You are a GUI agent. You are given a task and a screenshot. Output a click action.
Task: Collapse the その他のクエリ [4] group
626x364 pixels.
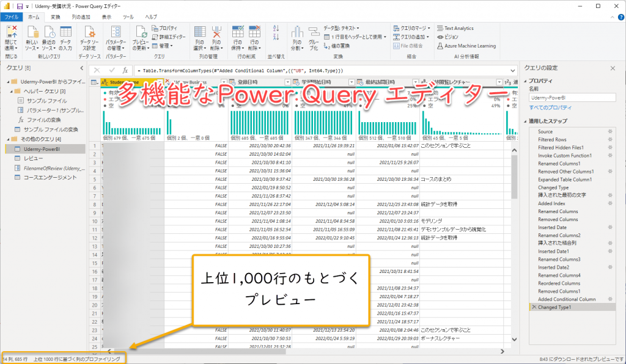pyautogui.click(x=9, y=139)
